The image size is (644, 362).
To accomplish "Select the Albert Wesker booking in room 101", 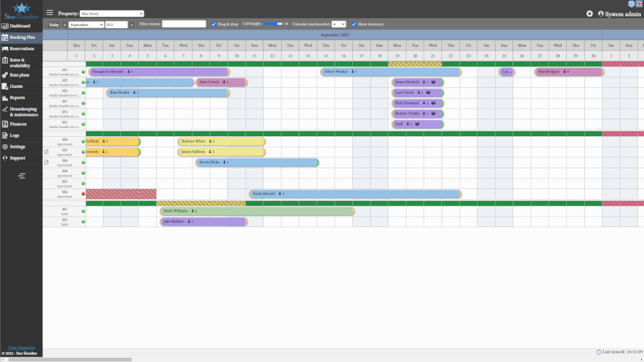I will [390, 72].
